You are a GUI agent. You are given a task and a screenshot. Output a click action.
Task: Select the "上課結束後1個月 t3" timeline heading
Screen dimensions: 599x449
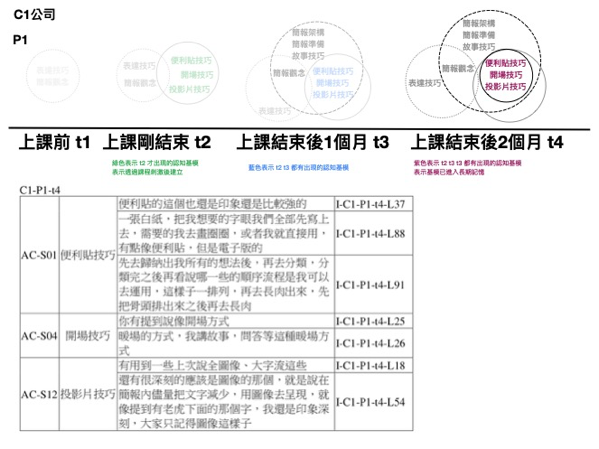[312, 143]
